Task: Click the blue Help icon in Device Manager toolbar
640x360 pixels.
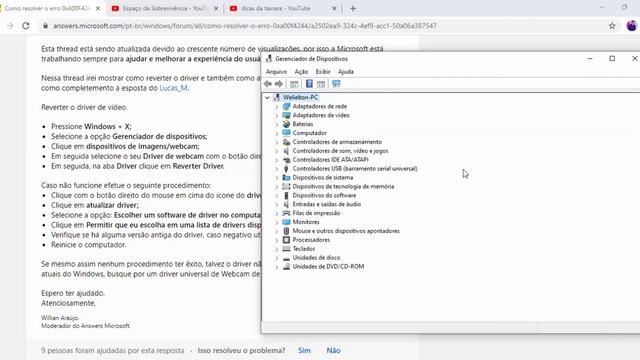Action: pos(309,84)
